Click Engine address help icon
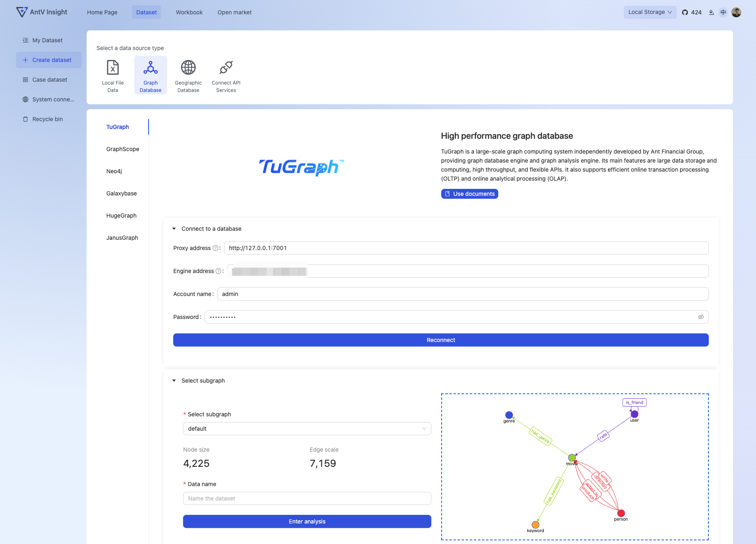 (218, 271)
